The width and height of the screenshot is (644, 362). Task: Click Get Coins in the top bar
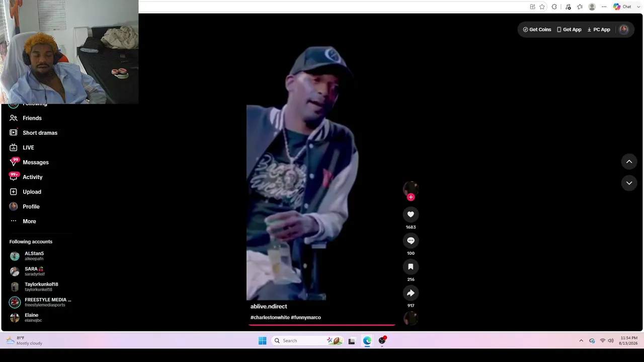click(537, 30)
